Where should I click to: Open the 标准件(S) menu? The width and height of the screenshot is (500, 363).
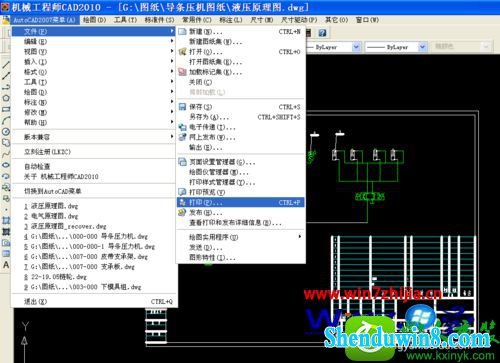click(159, 20)
